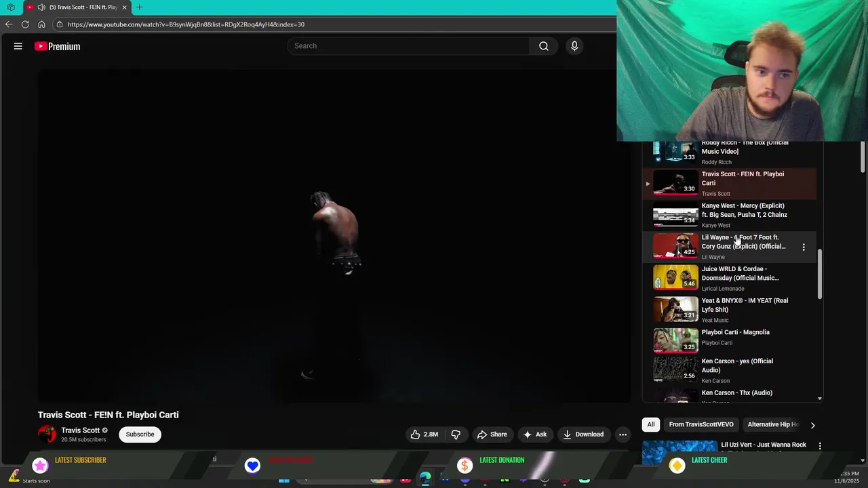This screenshot has height=488, width=868.
Task: Play Playboi Carti Magnolia
Action: coord(730,341)
